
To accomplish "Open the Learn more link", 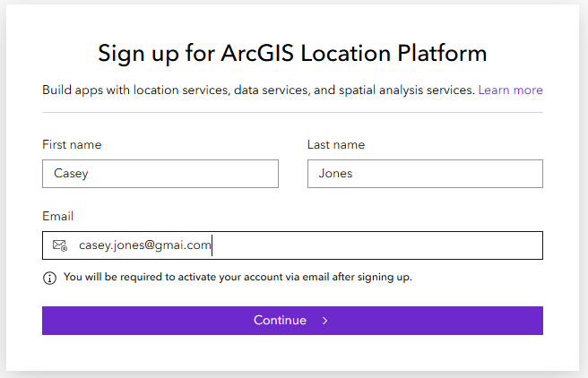I will [x=510, y=90].
